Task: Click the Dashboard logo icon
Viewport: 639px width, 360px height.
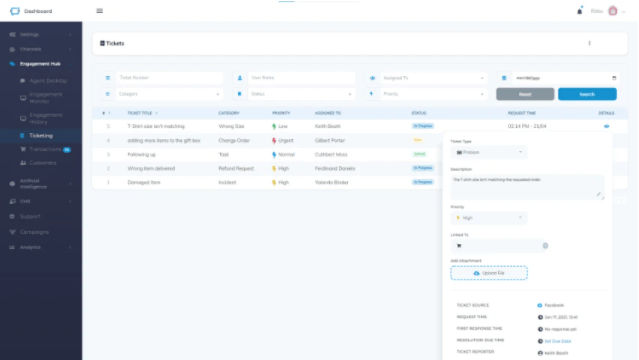Action: (15, 11)
